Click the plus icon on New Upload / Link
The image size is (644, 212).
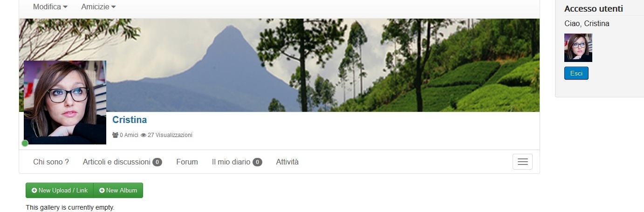pyautogui.click(x=34, y=191)
